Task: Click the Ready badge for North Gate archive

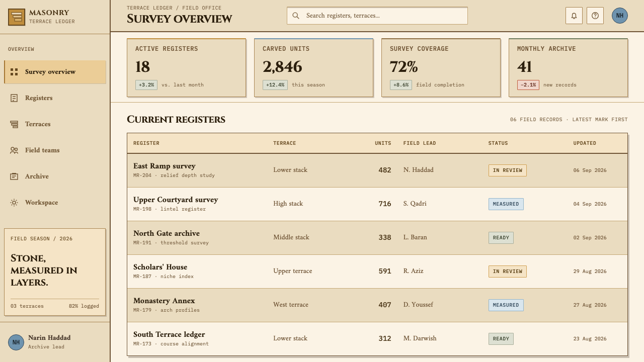Action: [501, 238]
